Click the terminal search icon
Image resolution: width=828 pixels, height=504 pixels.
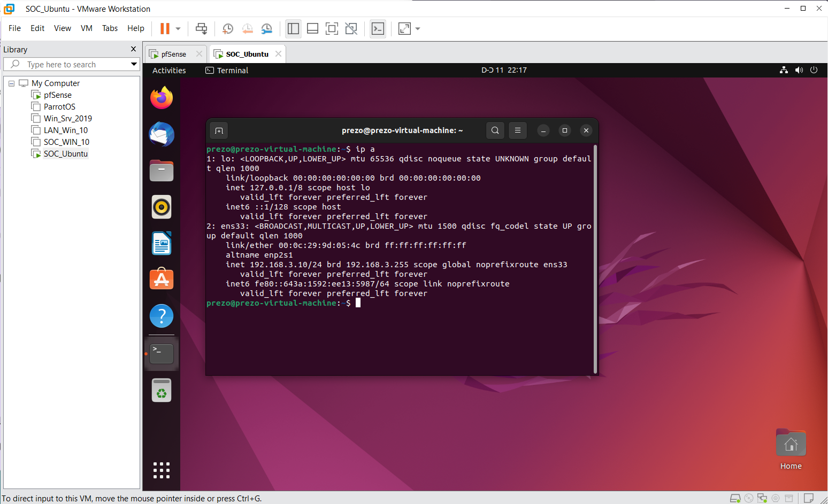tap(495, 130)
